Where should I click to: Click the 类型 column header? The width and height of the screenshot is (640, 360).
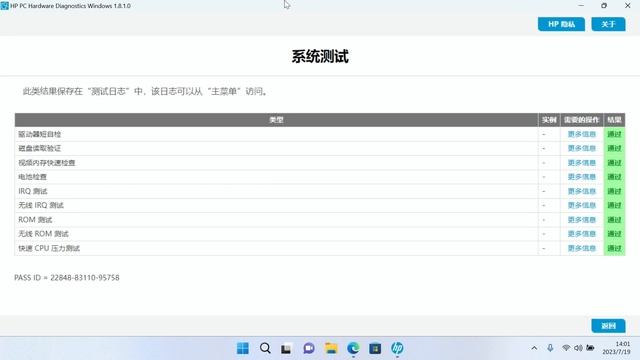click(x=276, y=120)
